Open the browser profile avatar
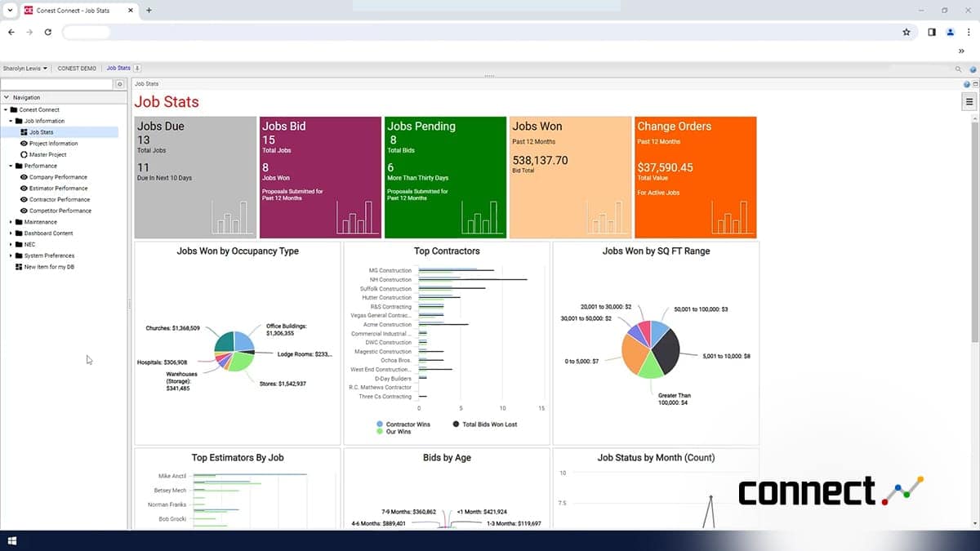The image size is (980, 551). coord(951,32)
